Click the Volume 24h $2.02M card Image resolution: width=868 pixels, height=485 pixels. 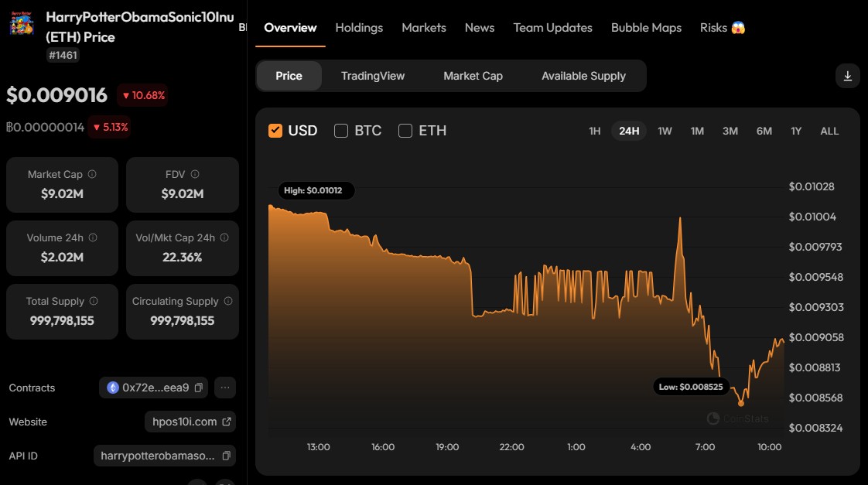click(62, 248)
